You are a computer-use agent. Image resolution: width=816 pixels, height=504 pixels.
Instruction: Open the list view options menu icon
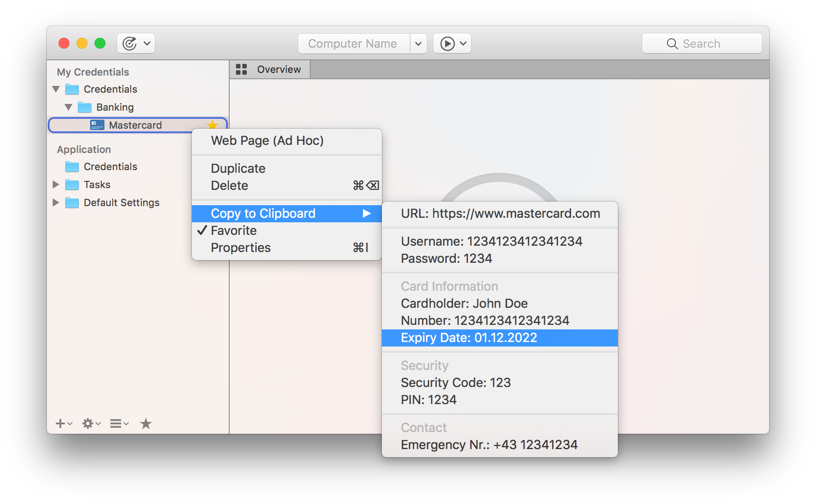(119, 423)
